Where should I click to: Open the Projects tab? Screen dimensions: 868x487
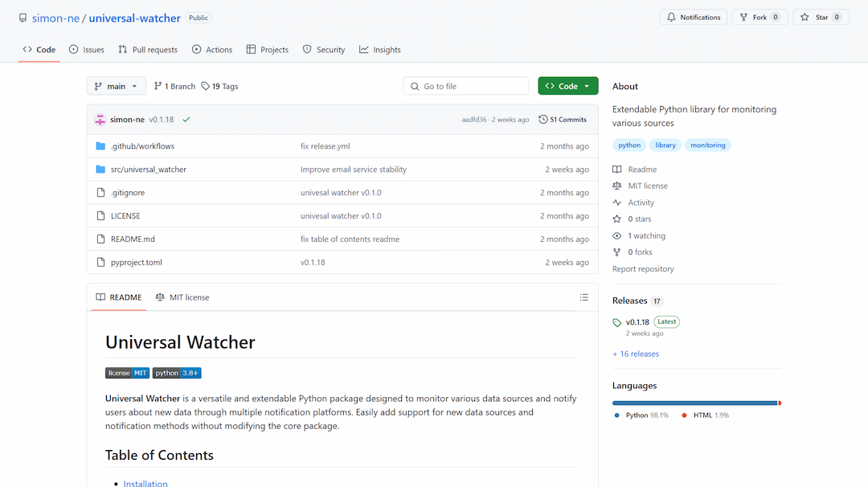pyautogui.click(x=268, y=50)
